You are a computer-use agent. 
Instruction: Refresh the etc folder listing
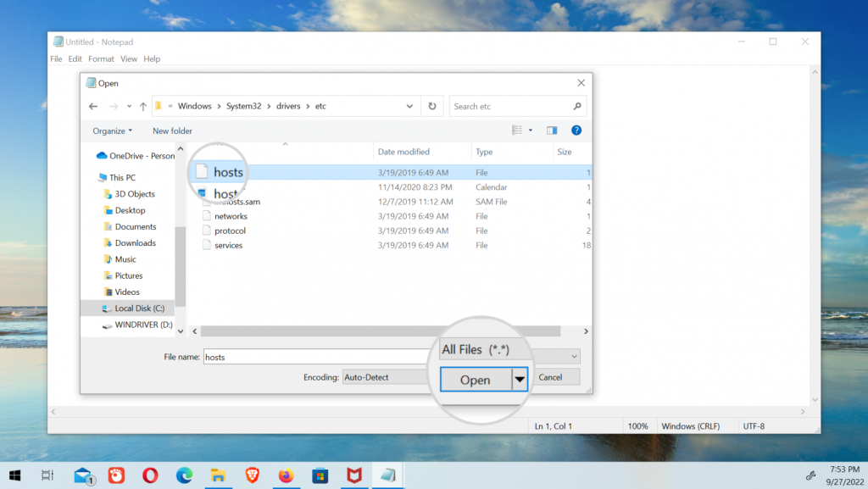[x=432, y=107]
